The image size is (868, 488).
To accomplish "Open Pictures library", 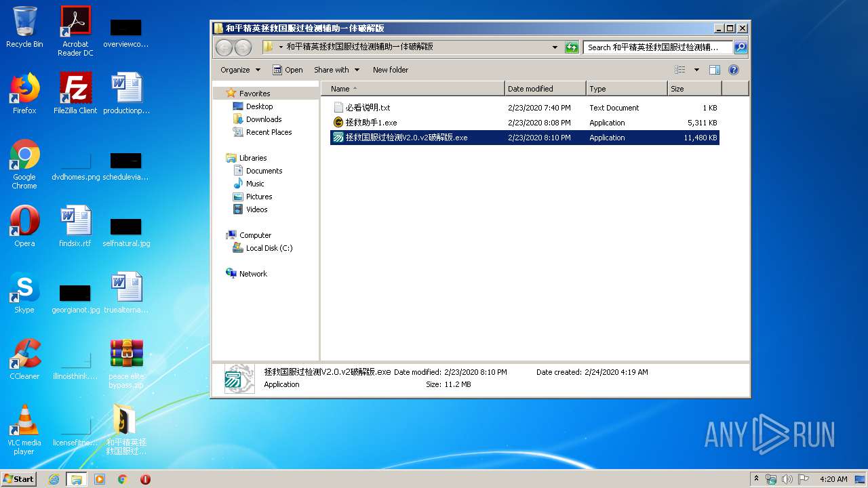I will (259, 197).
